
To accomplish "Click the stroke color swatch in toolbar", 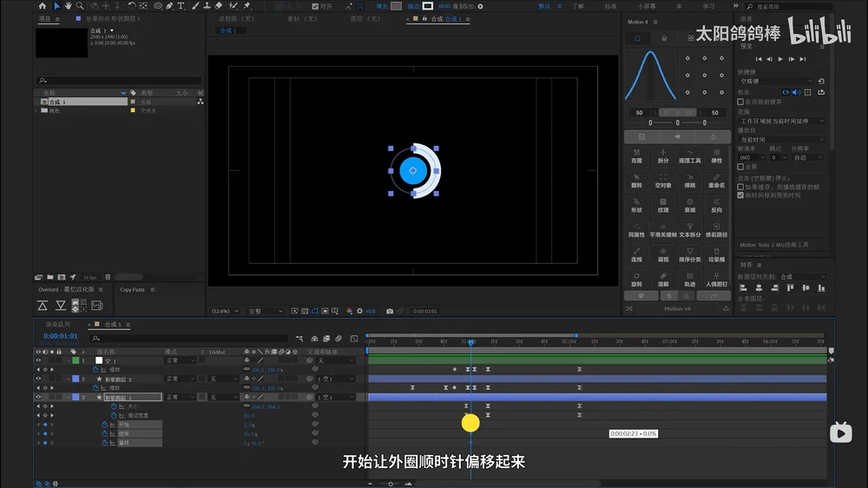I will point(428,6).
